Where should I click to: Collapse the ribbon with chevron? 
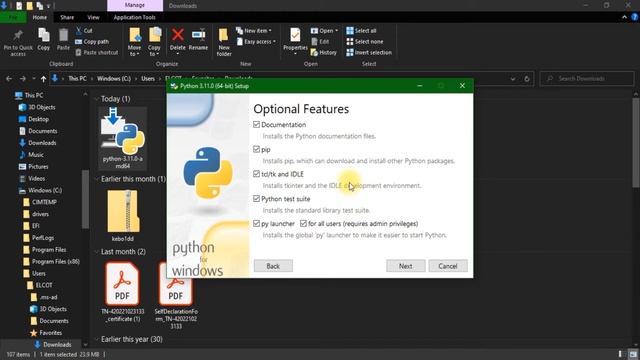pos(624,17)
